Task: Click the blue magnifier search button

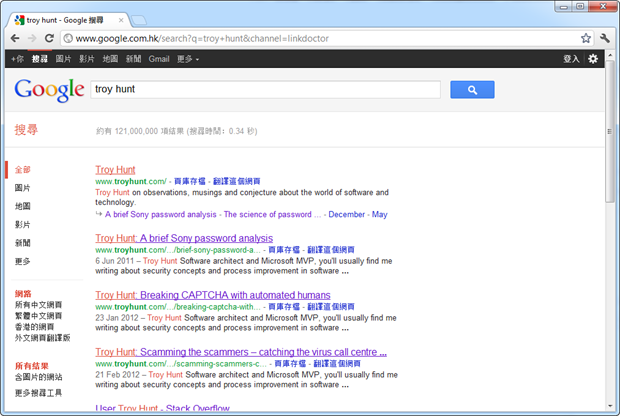Action: (x=472, y=90)
